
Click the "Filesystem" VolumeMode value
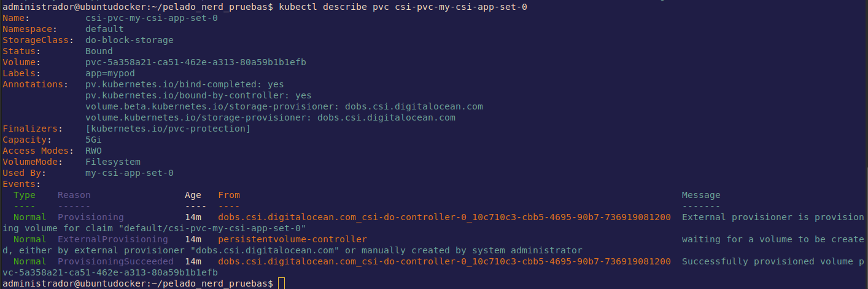(113, 162)
